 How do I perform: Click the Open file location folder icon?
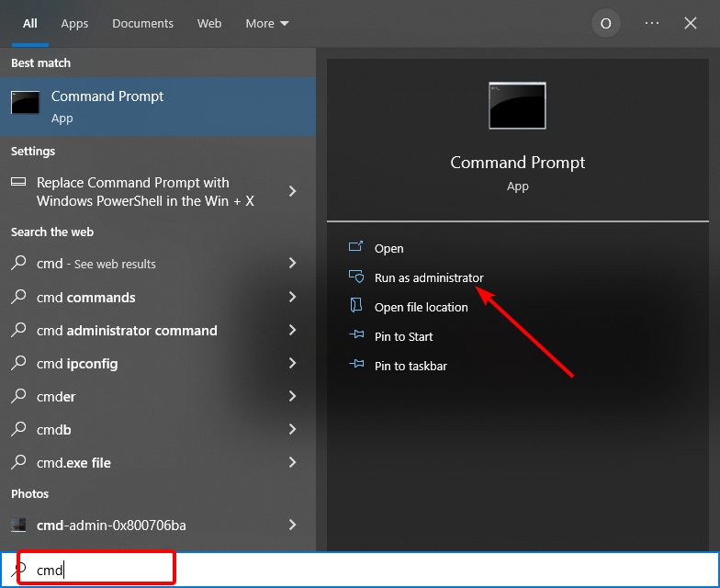click(x=356, y=307)
